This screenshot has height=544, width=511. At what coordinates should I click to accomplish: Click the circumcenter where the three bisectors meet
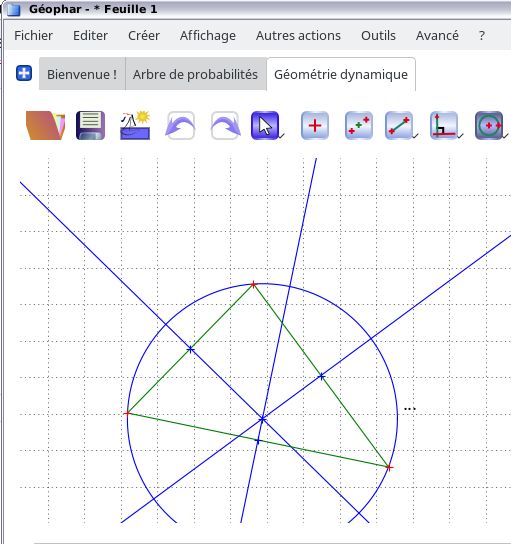point(263,419)
